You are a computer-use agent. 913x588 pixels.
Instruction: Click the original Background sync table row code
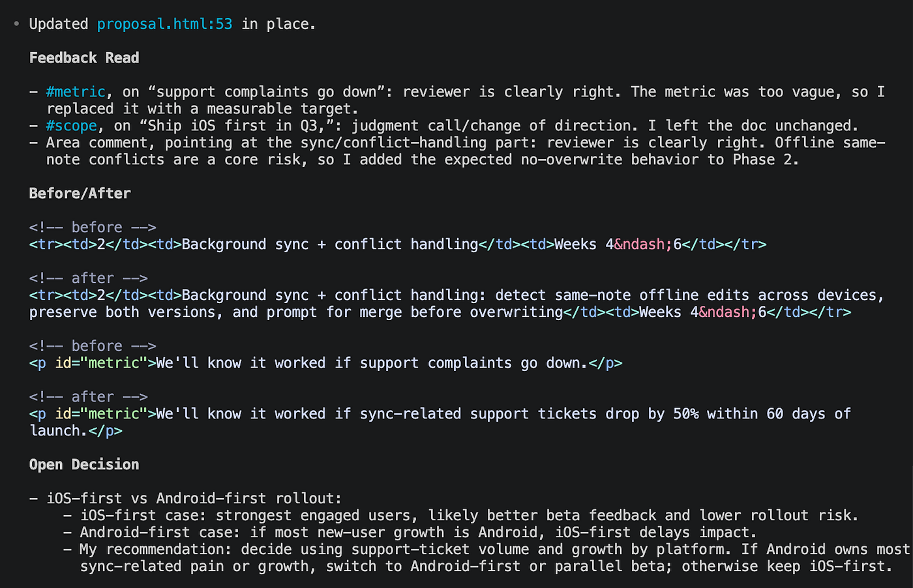coord(398,244)
